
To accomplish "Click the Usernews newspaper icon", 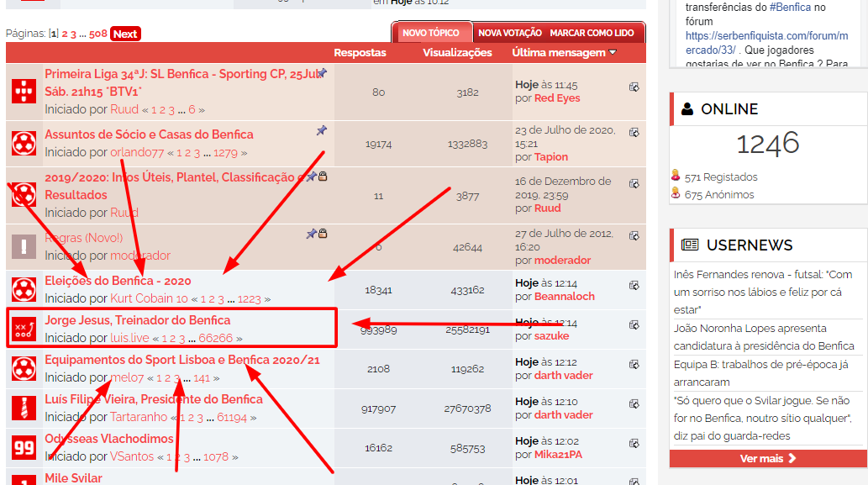I will coord(690,245).
